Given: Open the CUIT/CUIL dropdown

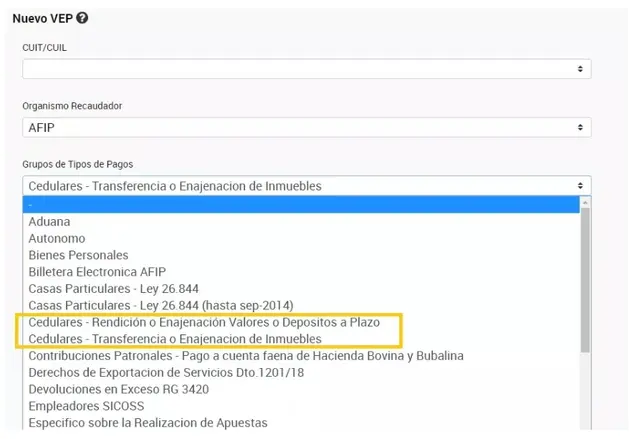Looking at the screenshot, I should (307, 69).
